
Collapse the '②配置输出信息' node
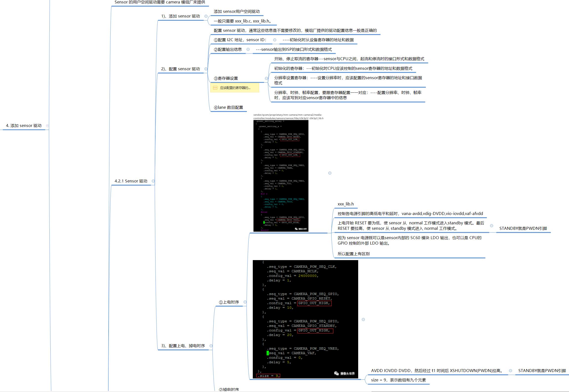coord(248,50)
